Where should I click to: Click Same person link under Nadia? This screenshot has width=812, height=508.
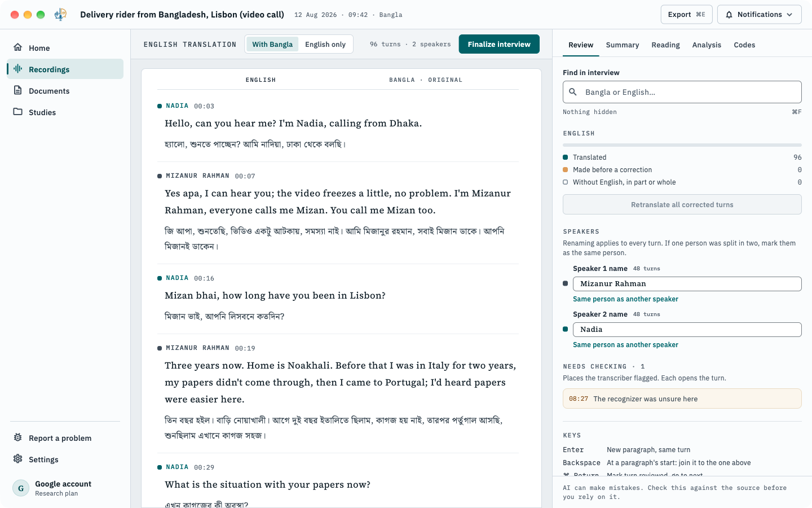click(x=625, y=345)
